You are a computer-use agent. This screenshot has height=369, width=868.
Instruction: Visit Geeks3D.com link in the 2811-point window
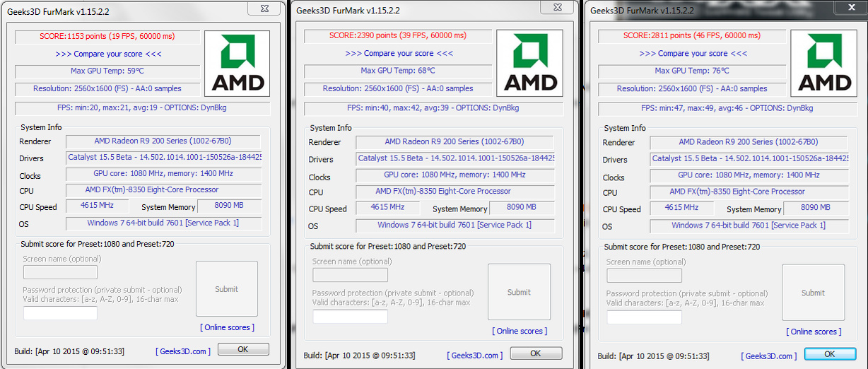coord(769,356)
